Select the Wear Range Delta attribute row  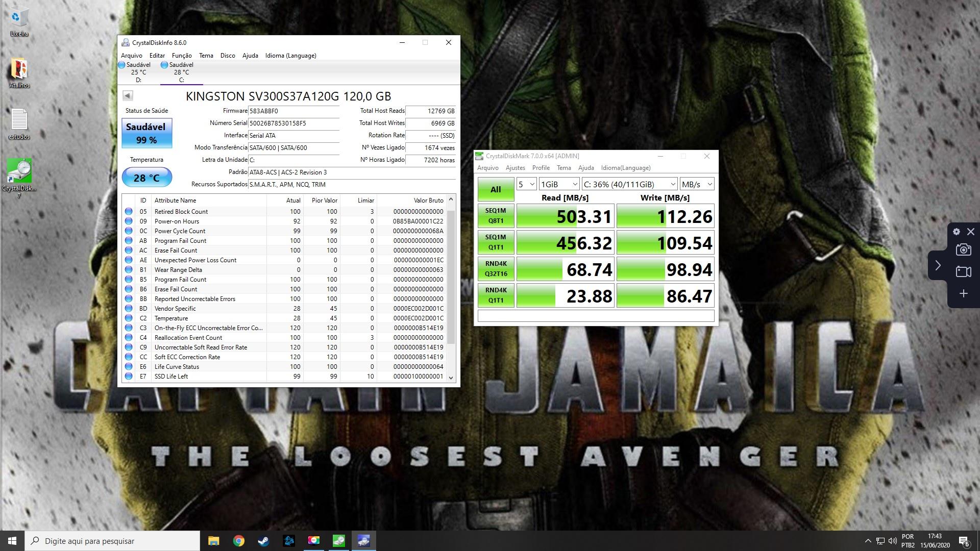pos(285,269)
